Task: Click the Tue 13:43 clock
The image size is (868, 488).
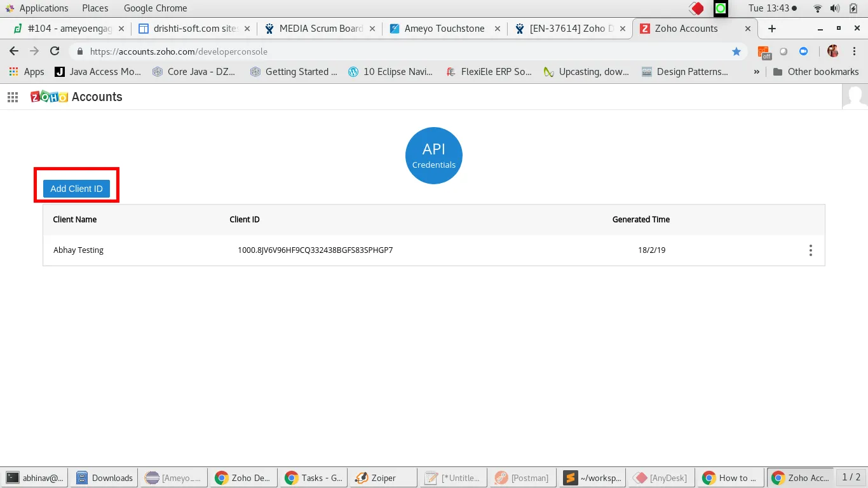Action: coord(773,8)
